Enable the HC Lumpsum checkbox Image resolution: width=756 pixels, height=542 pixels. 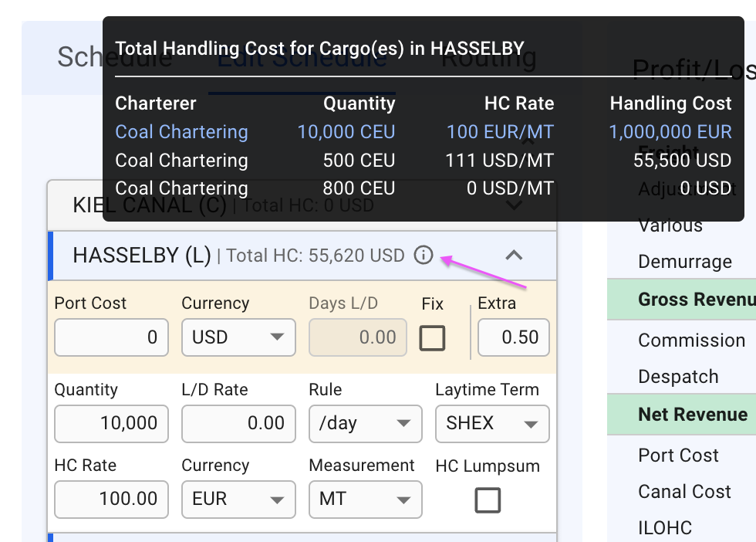click(488, 500)
